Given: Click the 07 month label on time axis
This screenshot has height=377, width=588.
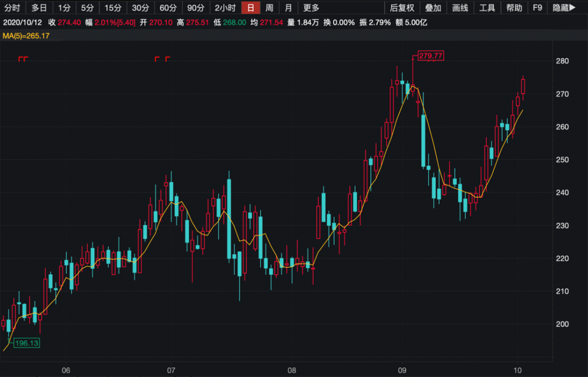Looking at the screenshot, I should tap(171, 370).
